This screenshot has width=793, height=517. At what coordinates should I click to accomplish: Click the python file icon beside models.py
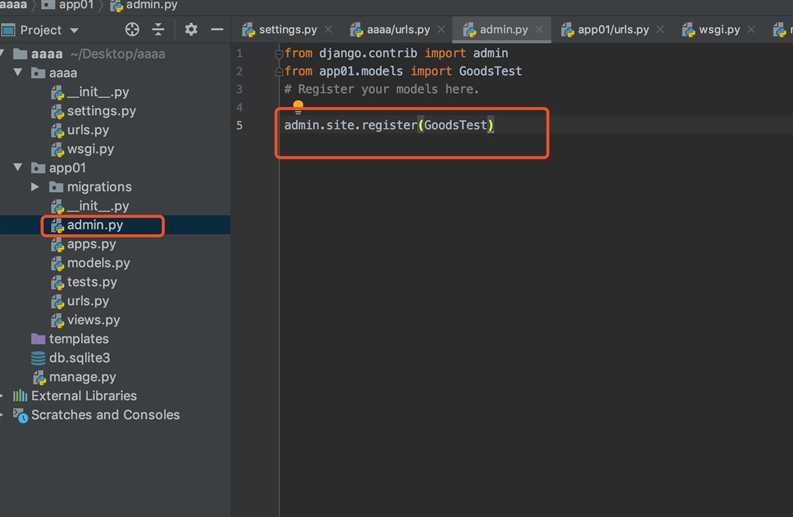tap(57, 264)
